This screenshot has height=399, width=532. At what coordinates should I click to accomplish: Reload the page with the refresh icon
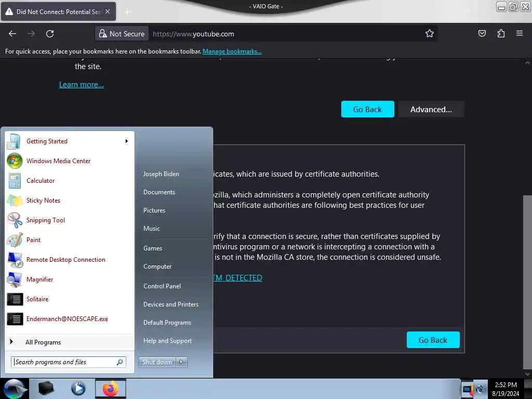[50, 34]
